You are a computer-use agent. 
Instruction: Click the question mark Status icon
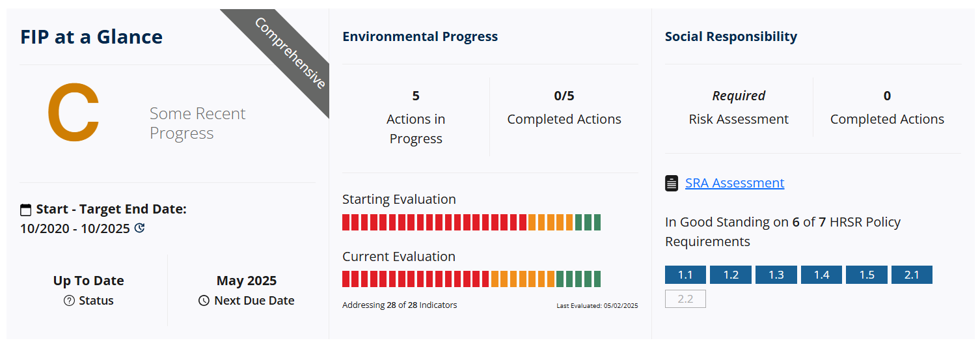coord(70,301)
